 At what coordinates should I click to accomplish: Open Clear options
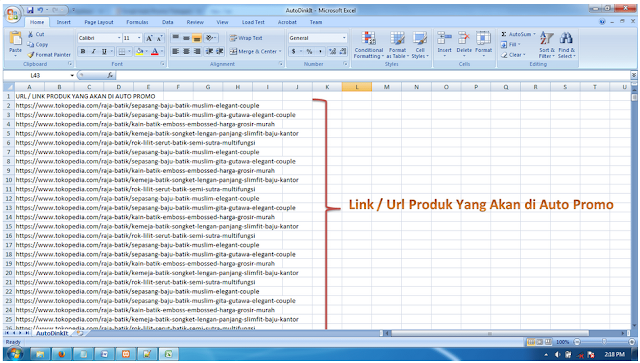coord(513,55)
